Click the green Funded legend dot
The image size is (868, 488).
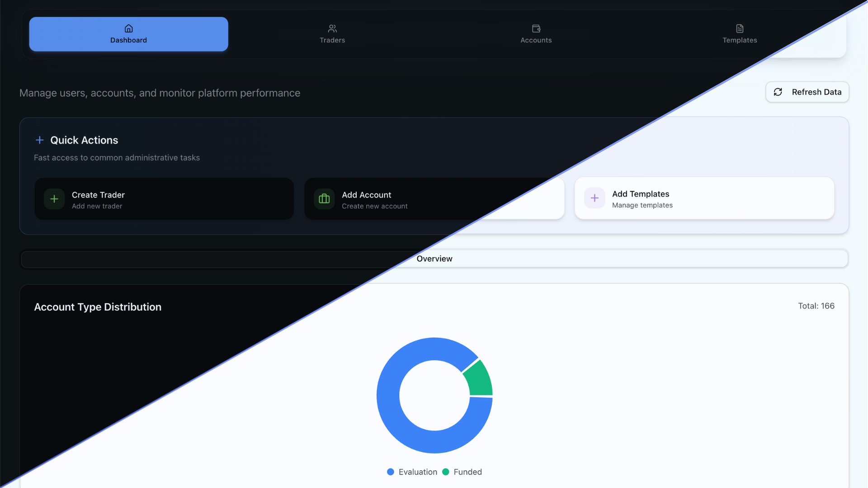click(447, 472)
